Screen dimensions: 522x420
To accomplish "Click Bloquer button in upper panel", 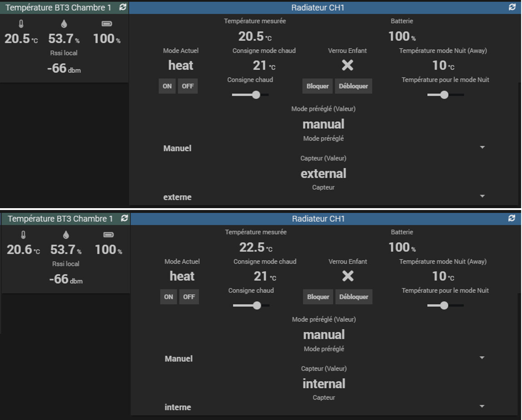I will (318, 86).
